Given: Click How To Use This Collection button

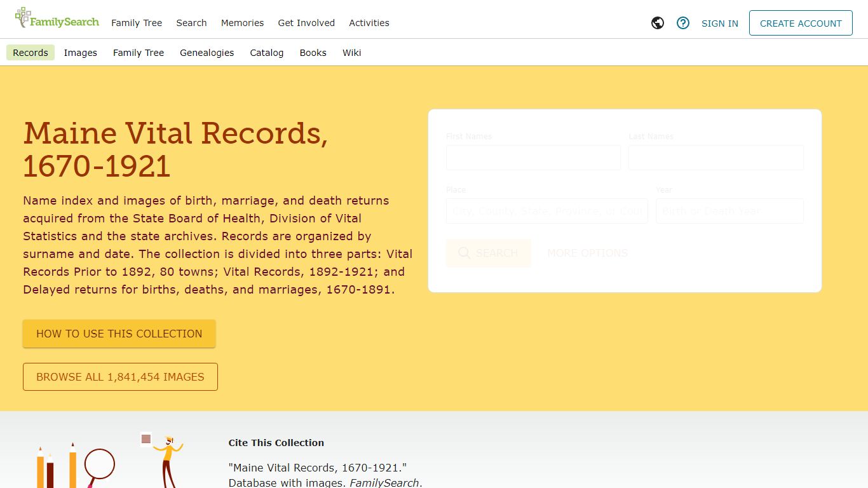Looking at the screenshot, I should 119,334.
